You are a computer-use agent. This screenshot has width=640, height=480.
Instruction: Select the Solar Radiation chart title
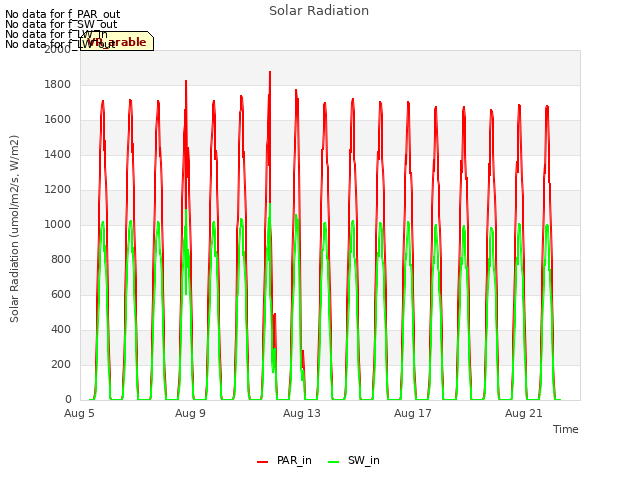[x=319, y=11]
